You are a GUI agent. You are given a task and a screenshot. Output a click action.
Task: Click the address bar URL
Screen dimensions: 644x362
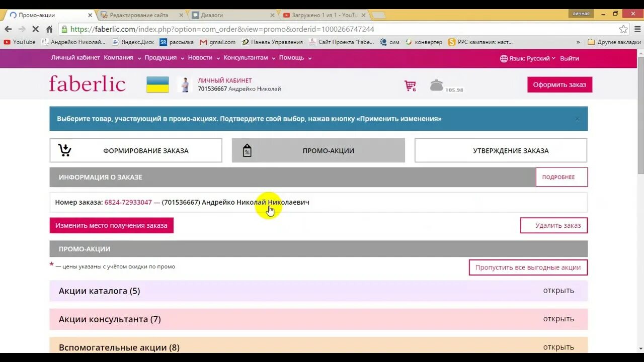pyautogui.click(x=222, y=29)
